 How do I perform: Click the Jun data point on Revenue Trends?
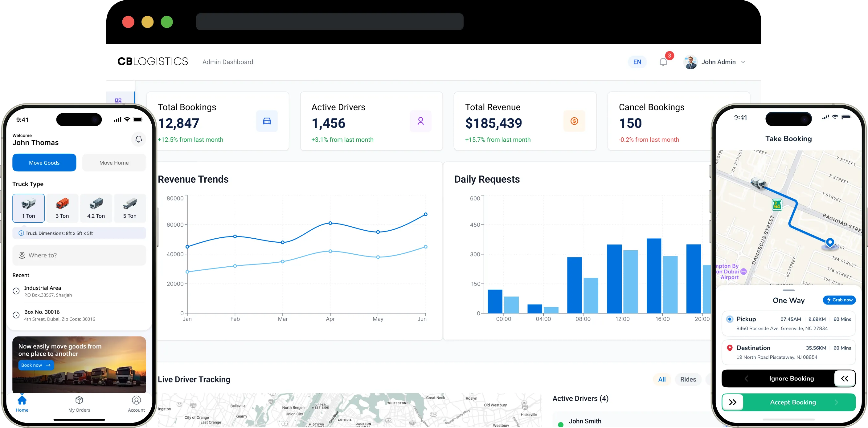425,214
